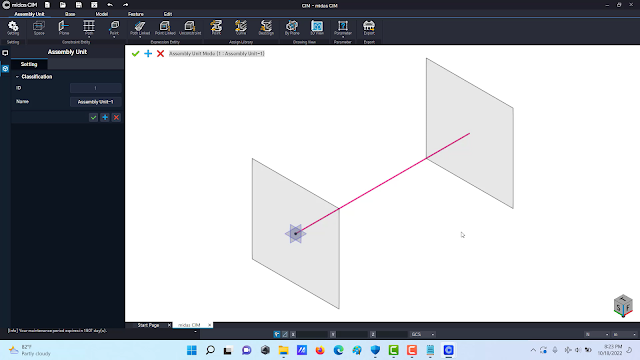This screenshot has width=640, height=360.
Task: Click the third Assign Library tool
Action: coord(266,28)
